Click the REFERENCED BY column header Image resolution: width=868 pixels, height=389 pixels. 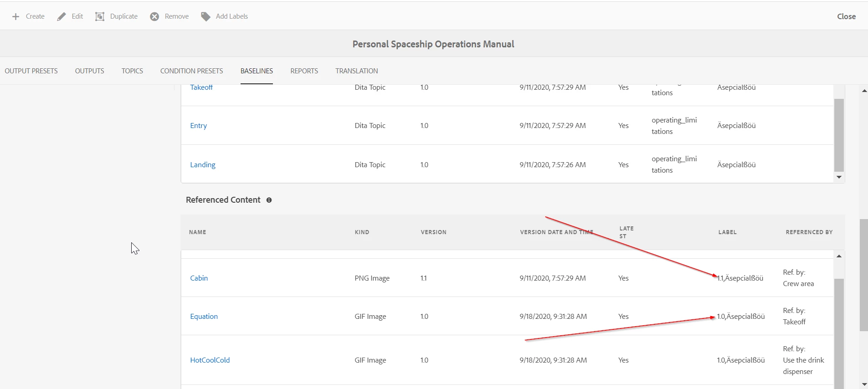(809, 232)
